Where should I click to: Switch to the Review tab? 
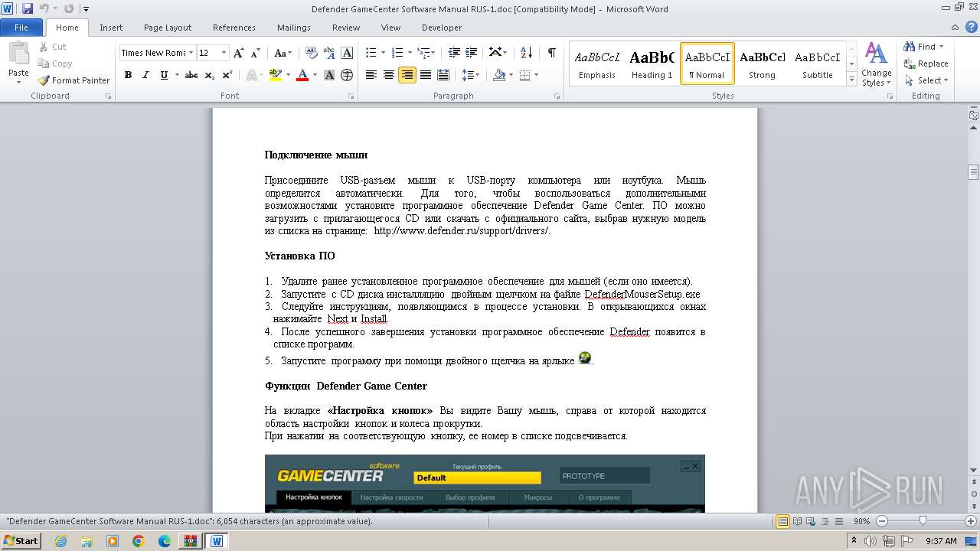click(346, 28)
